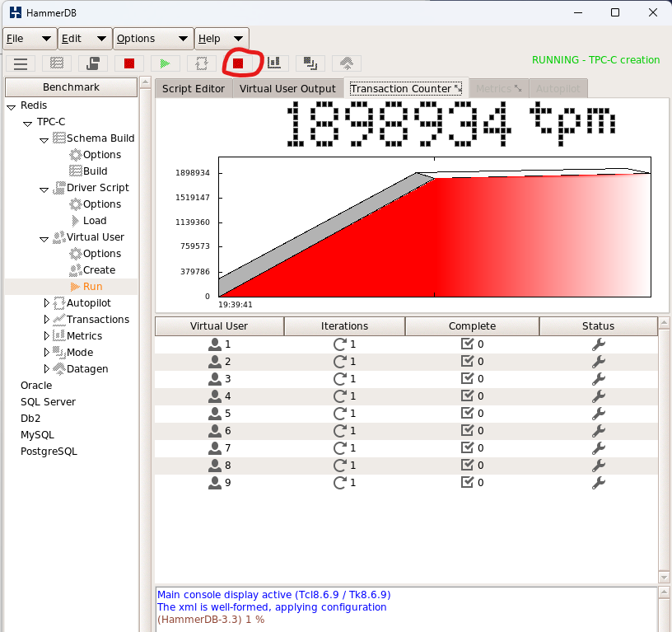Click the Schema Build toolbar icon

click(57, 63)
